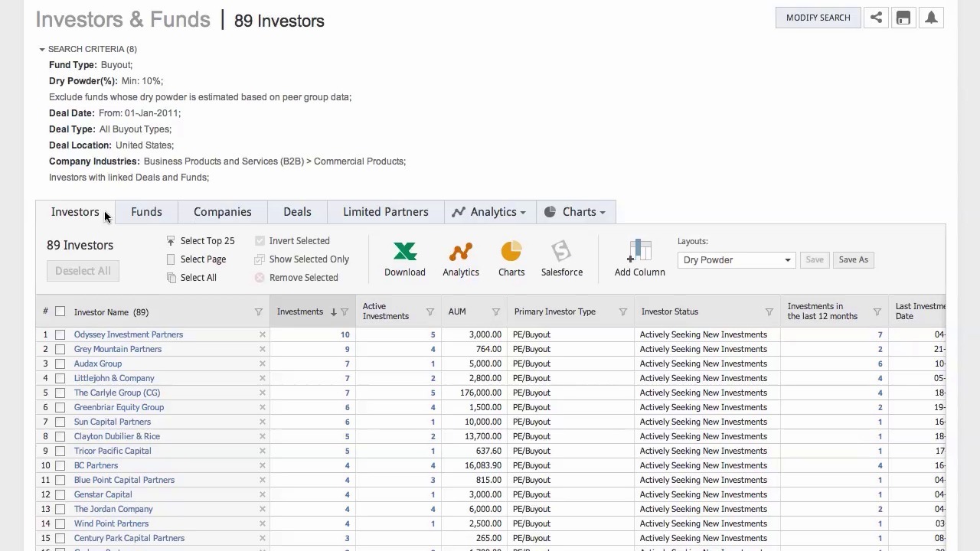
Task: Open Genstar Capital investor link
Action: (103, 494)
